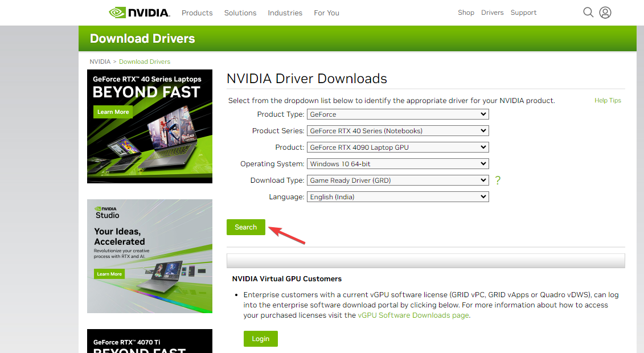The width and height of the screenshot is (644, 353).
Task: Open the Industries menu
Action: coord(285,13)
